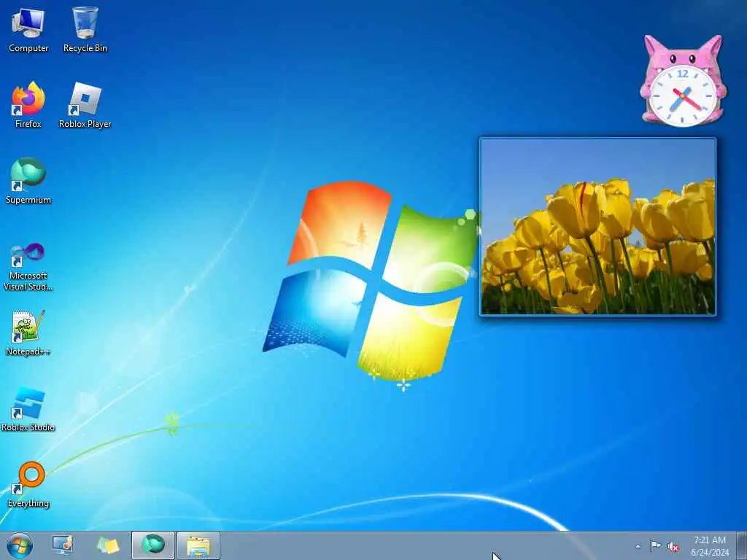Open the clock showing 7:21 AM
Screen dimensions: 747x560
pyautogui.click(x=709, y=546)
